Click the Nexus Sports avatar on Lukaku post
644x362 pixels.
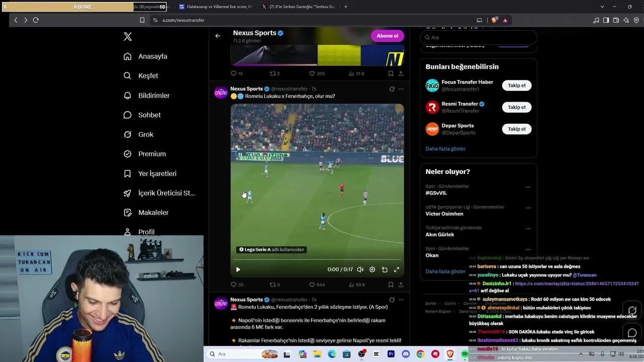pos(221,93)
